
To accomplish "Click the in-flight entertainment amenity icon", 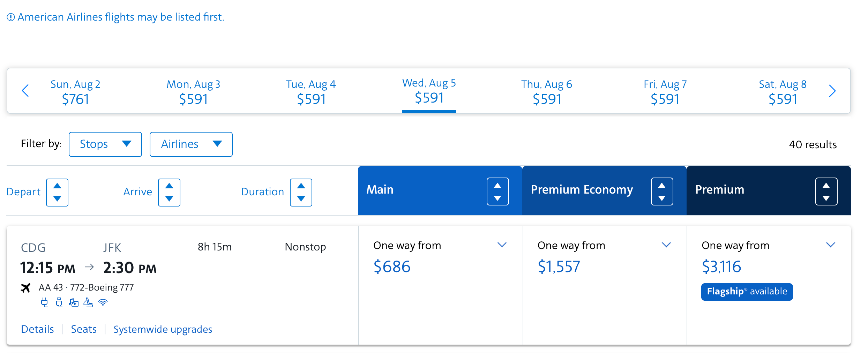I will point(74,302).
